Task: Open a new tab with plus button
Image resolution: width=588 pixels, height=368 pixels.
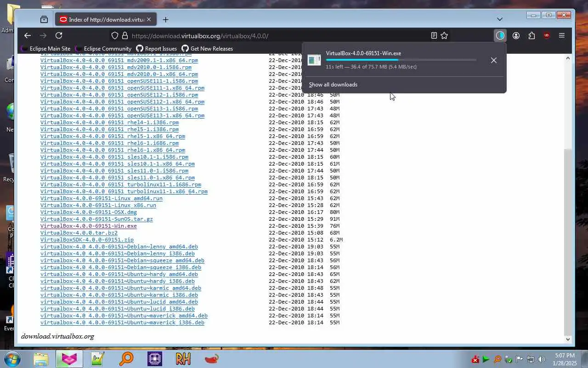Action: pyautogui.click(x=165, y=19)
